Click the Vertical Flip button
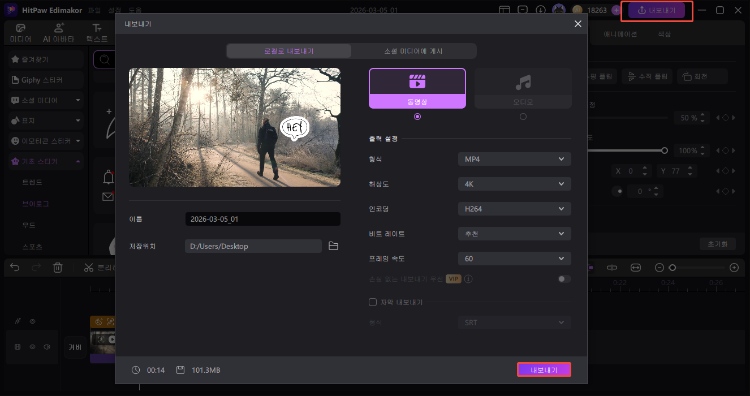 coord(648,77)
